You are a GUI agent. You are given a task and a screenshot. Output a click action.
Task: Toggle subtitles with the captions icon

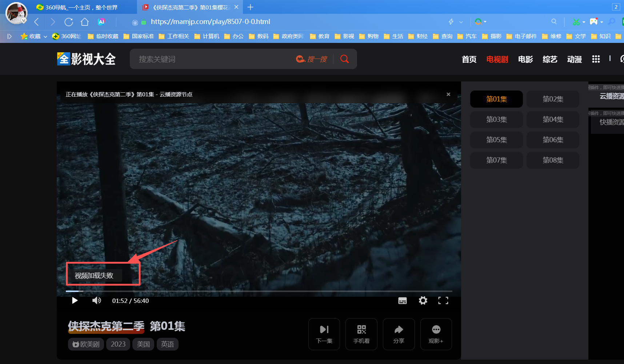[403, 301]
